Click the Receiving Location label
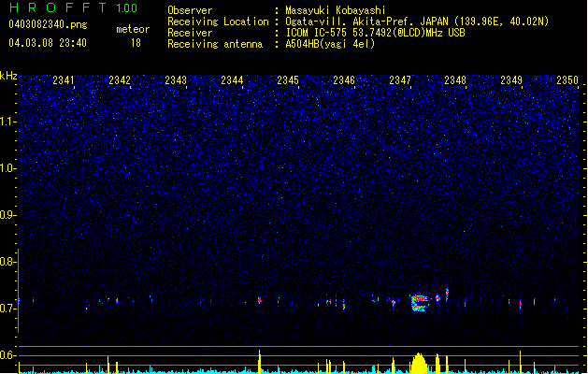Screen dimensions: 588x374 coord(218,22)
